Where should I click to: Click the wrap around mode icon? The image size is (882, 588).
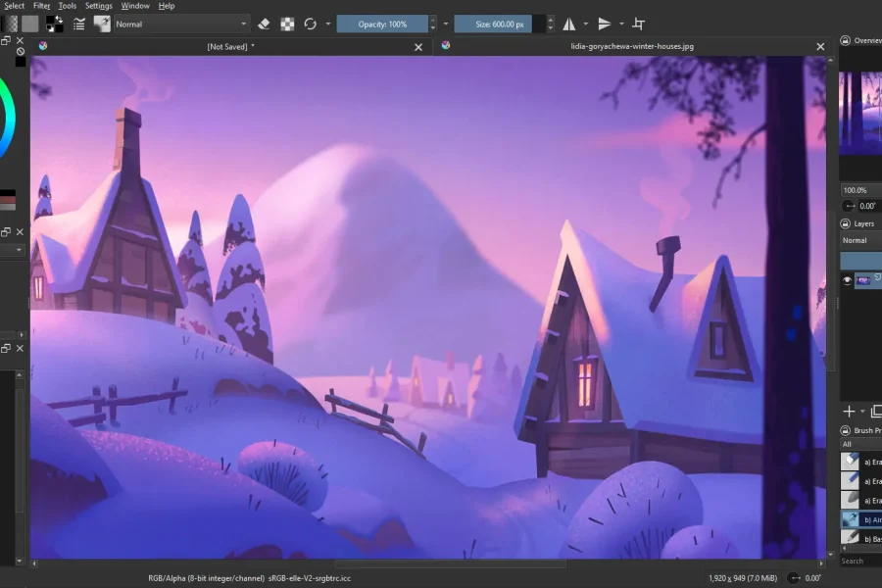point(639,24)
